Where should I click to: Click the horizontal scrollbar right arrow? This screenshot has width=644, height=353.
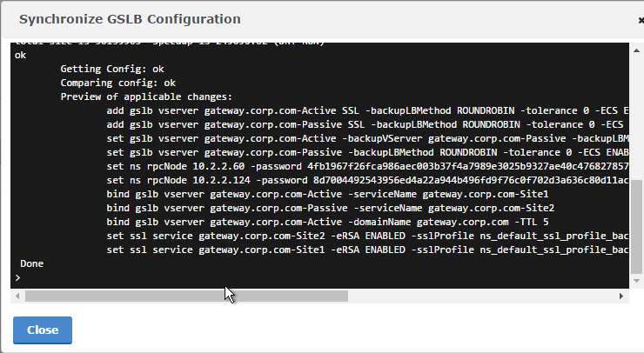[621, 296]
